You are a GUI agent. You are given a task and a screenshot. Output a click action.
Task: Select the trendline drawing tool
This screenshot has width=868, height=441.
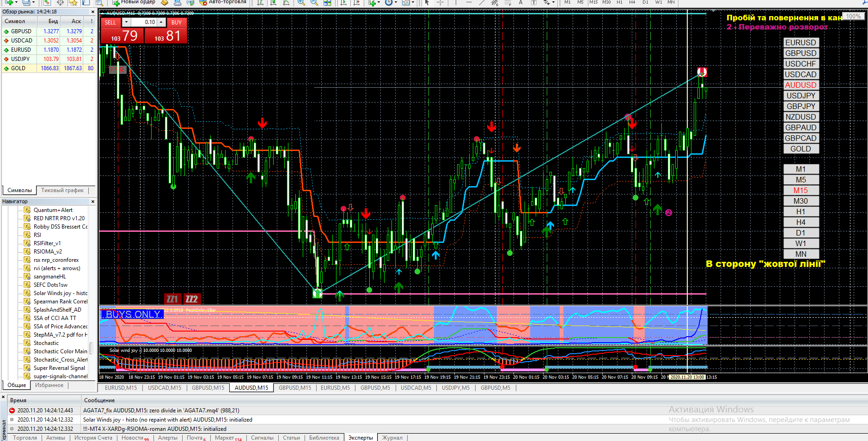coord(482,2)
